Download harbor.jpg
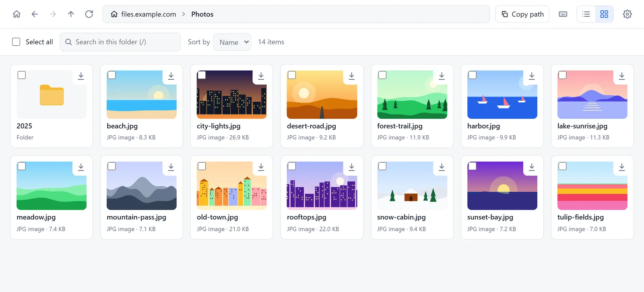Image resolution: width=644 pixels, height=292 pixels. click(x=532, y=76)
